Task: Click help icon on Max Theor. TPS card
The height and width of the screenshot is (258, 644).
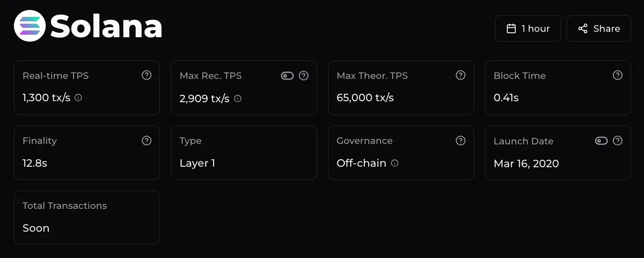Action: tap(461, 75)
